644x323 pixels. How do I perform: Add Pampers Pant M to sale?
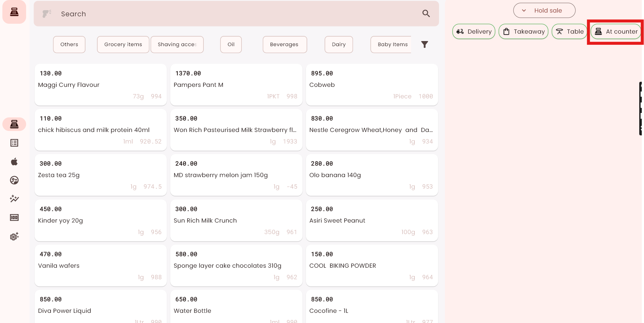(236, 85)
